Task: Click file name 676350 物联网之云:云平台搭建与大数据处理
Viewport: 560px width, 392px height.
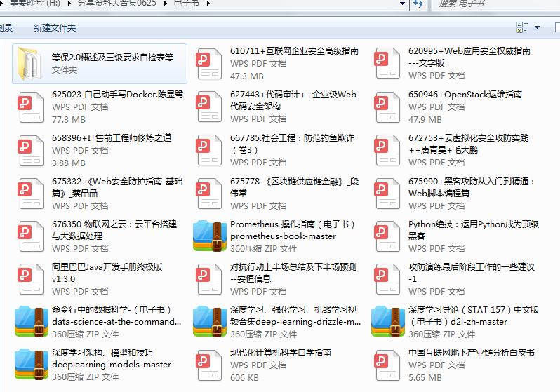Action: (x=114, y=230)
